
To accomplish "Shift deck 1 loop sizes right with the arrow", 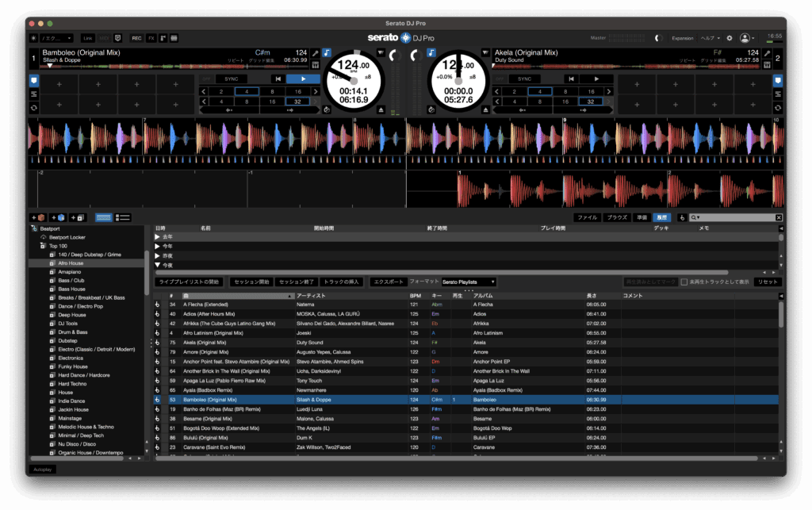I will [x=316, y=92].
